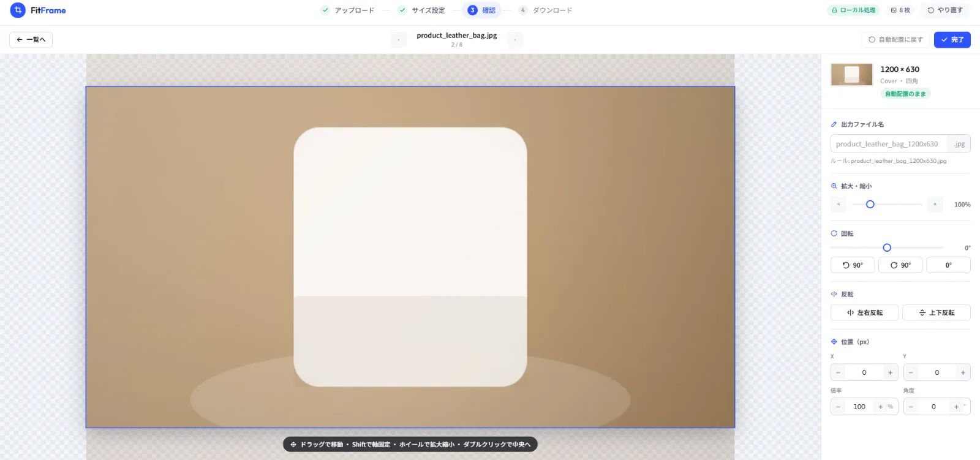Click the 出力ファイル名 pencil icon
This screenshot has height=460, width=980.
pyautogui.click(x=834, y=124)
